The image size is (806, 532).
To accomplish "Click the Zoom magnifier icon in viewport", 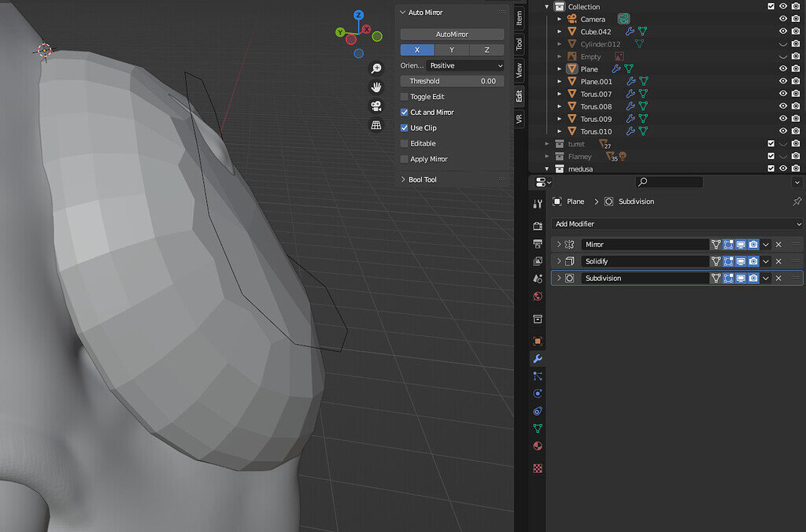I will click(375, 68).
